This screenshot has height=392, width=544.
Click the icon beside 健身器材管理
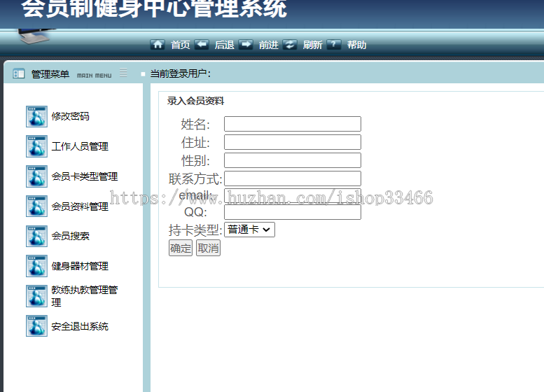click(37, 266)
